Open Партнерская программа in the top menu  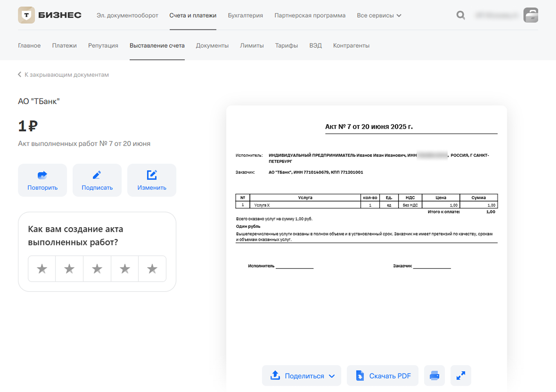310,16
